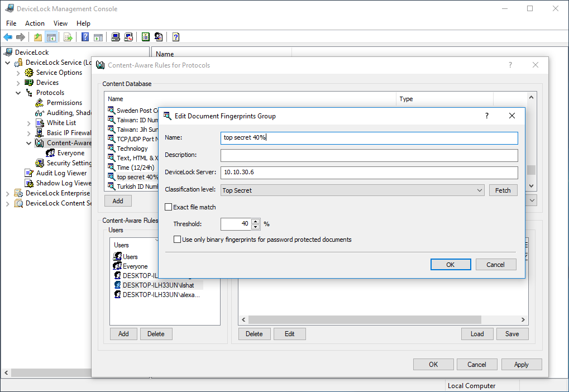This screenshot has height=392, width=569.
Task: Click Apply in Content-Aware Rules for Protocols
Action: 522,365
